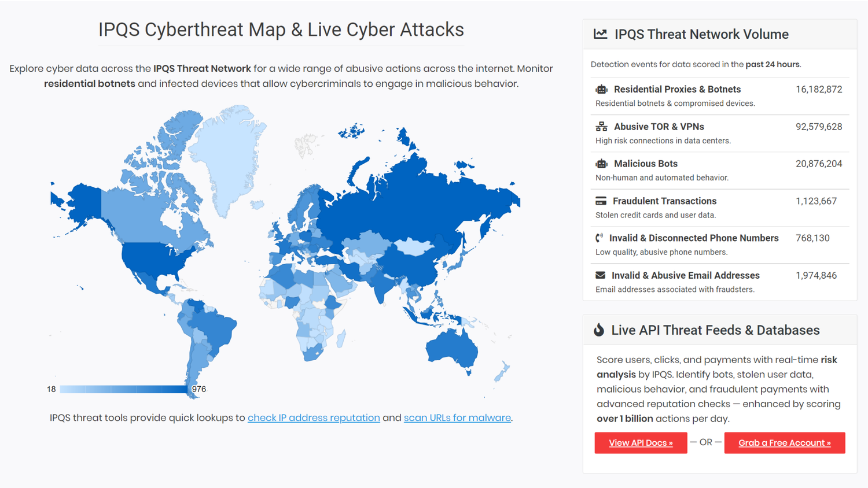Screen dimensions: 868x488
Task: Click the credit card icon for Fraudulent Transactions
Action: pyautogui.click(x=601, y=201)
